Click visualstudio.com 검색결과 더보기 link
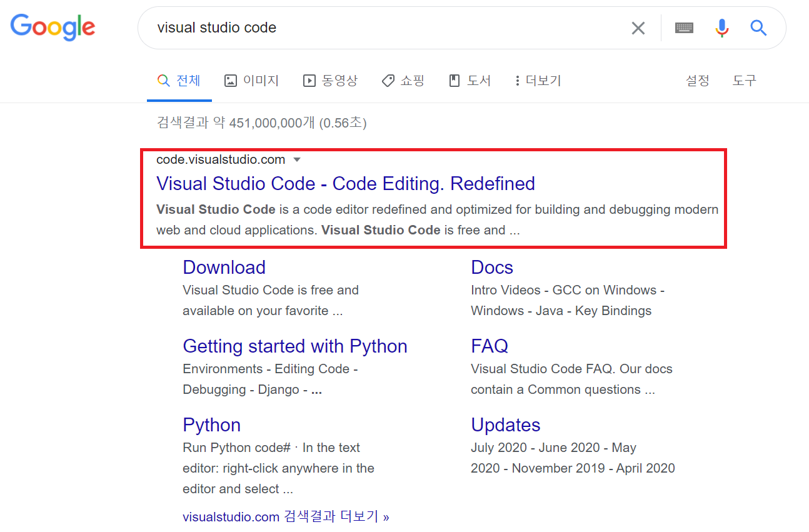Image resolution: width=809 pixels, height=532 pixels. pyautogui.click(x=286, y=517)
